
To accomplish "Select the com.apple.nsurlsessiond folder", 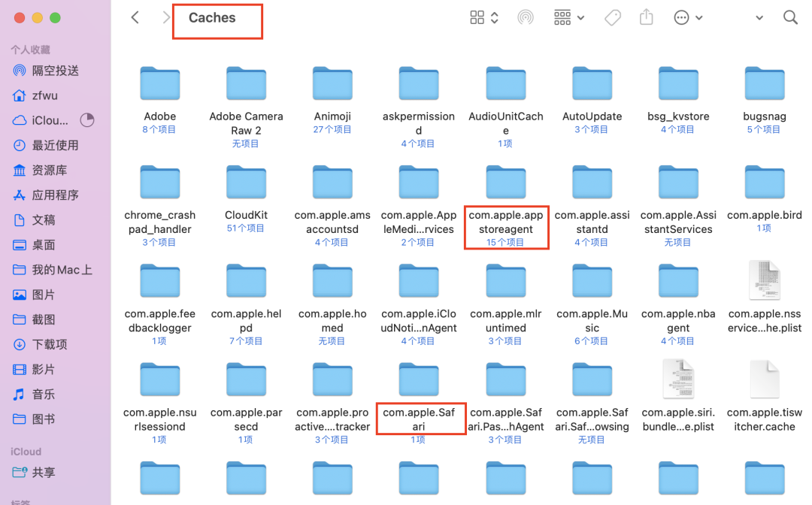I will point(160,380).
